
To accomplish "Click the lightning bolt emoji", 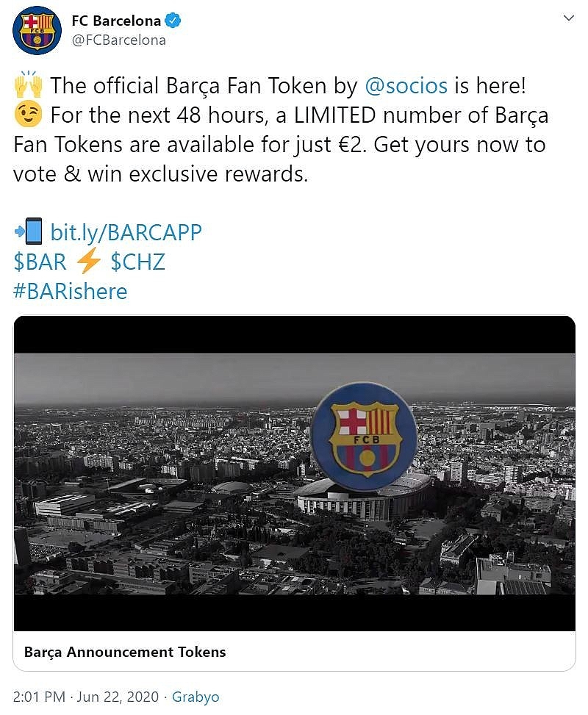I will coord(88,261).
